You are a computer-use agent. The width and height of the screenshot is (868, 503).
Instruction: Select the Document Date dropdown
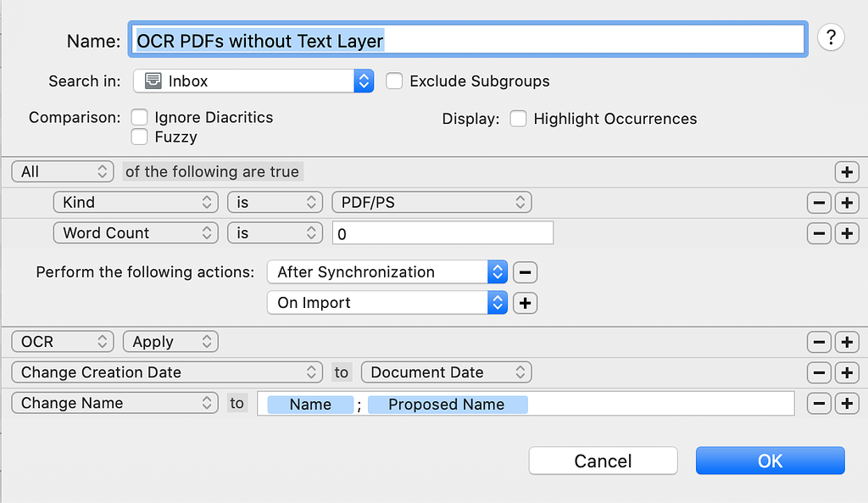pyautogui.click(x=446, y=372)
